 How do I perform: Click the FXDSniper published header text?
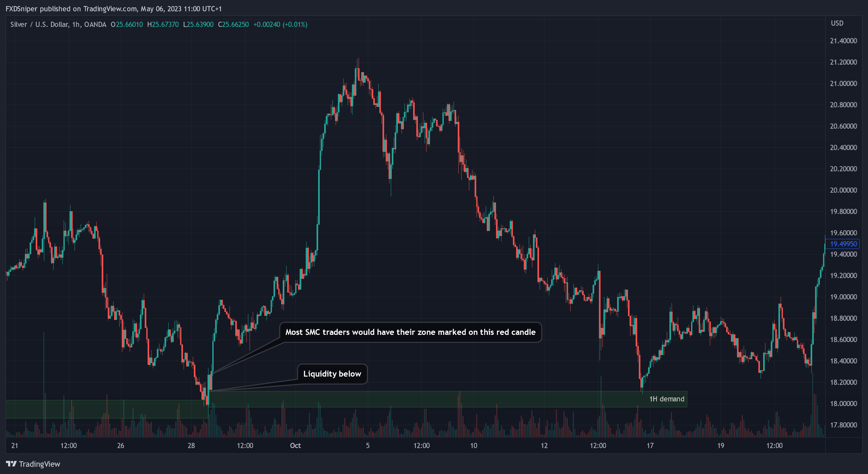point(113,9)
